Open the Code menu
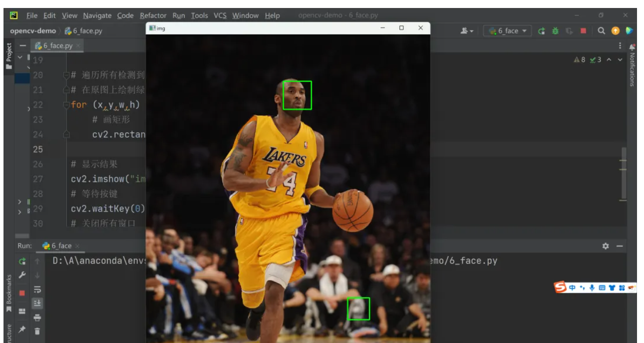 125,15
